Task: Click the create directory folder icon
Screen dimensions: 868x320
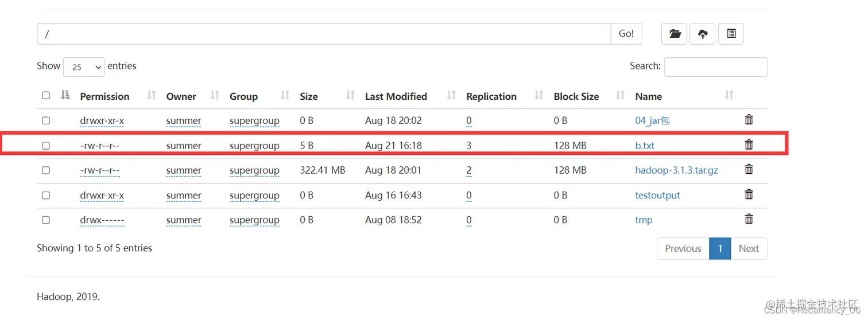Action: coord(675,34)
